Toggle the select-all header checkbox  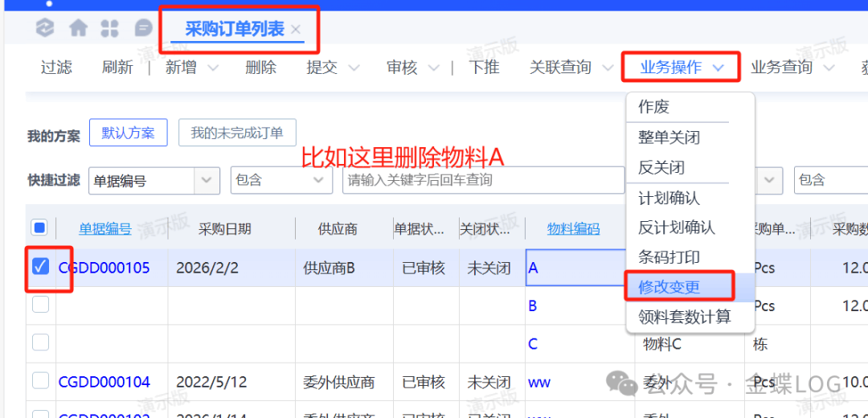pyautogui.click(x=39, y=227)
